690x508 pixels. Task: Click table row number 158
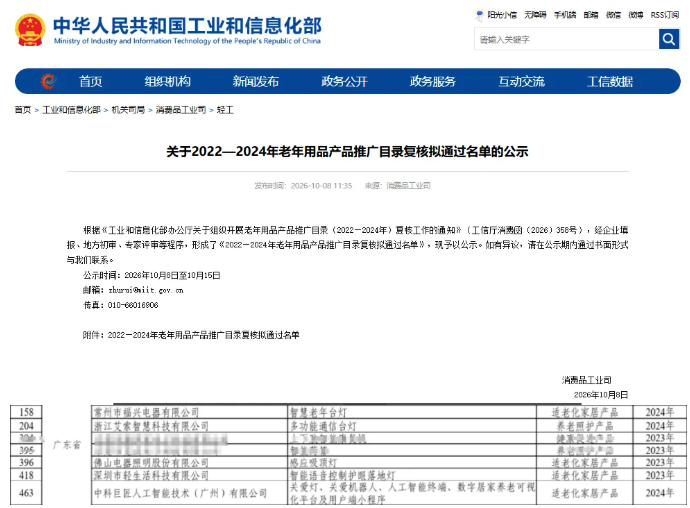(26, 412)
